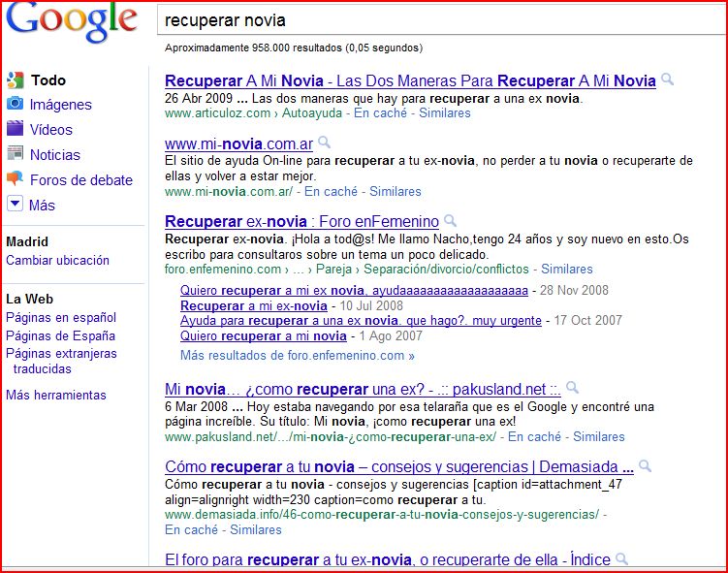The width and height of the screenshot is (728, 573).
Task: Click the Vídeos film icon
Action: 15,128
